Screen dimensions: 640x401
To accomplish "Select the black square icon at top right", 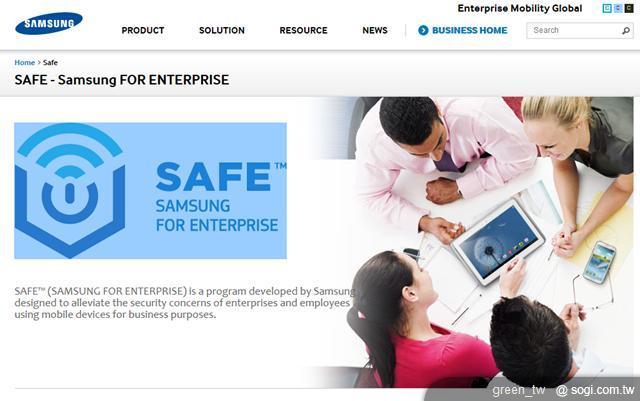I will (x=629, y=8).
